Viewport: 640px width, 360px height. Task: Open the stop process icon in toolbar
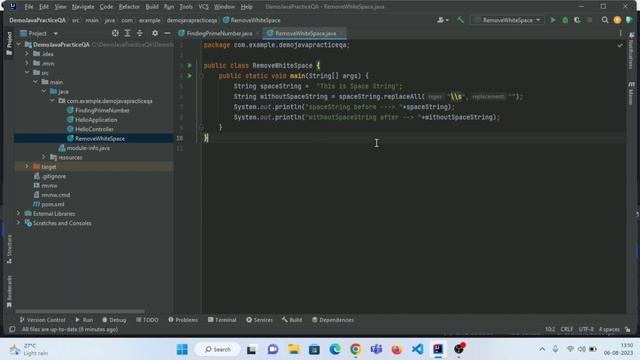589,20
